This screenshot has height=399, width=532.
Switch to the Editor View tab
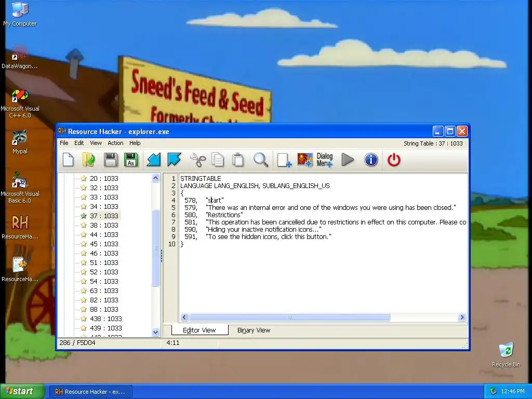coord(199,330)
